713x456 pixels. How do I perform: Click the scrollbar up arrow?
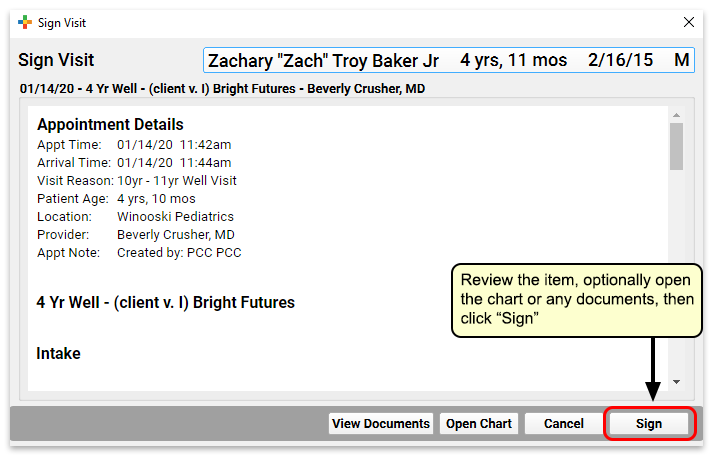coord(677,115)
